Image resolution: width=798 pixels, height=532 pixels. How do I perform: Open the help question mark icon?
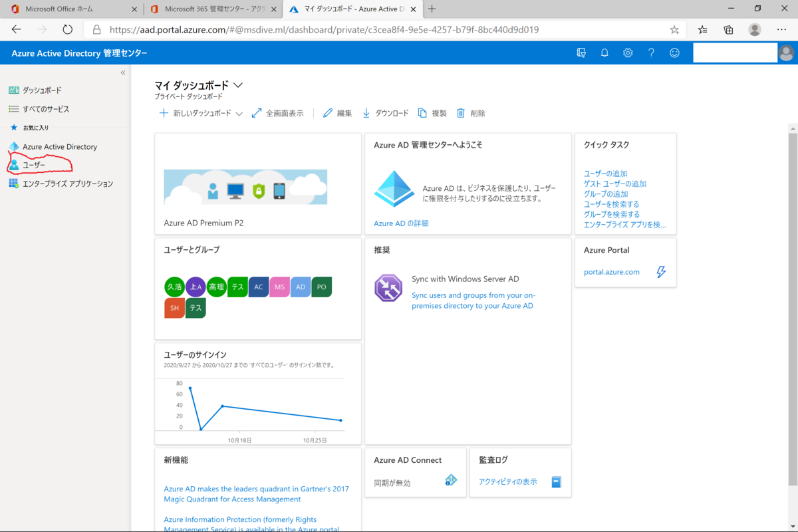[651, 53]
